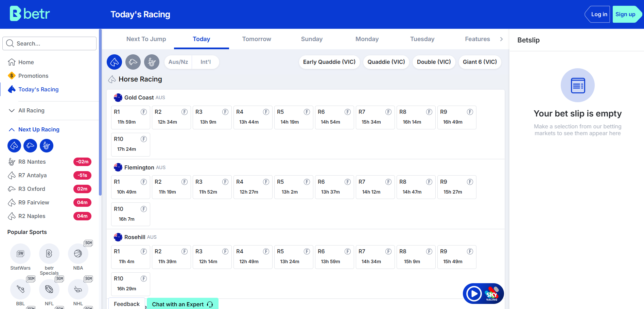Open R7 Antalya next-up race

(x=50, y=176)
